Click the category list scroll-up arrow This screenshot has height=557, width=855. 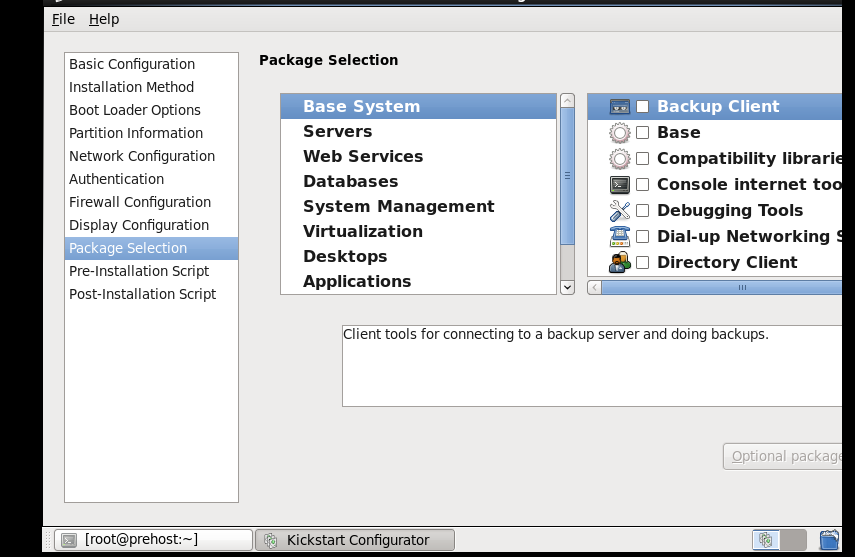pyautogui.click(x=567, y=101)
